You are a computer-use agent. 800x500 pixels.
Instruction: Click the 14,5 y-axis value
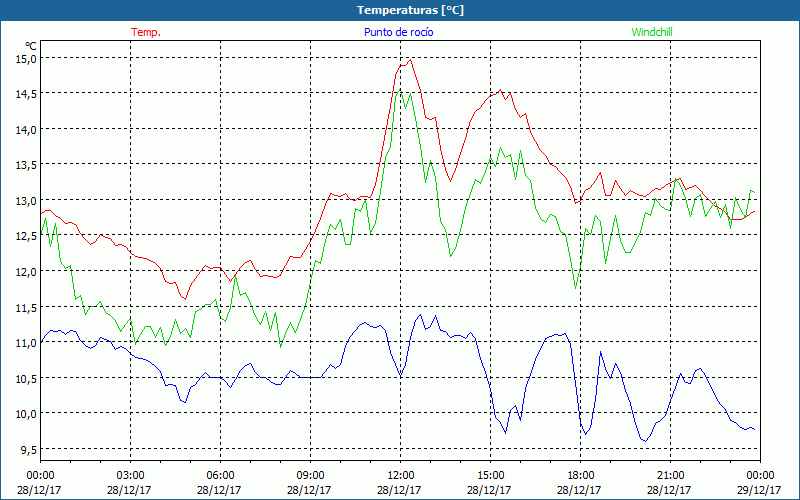coord(27,94)
